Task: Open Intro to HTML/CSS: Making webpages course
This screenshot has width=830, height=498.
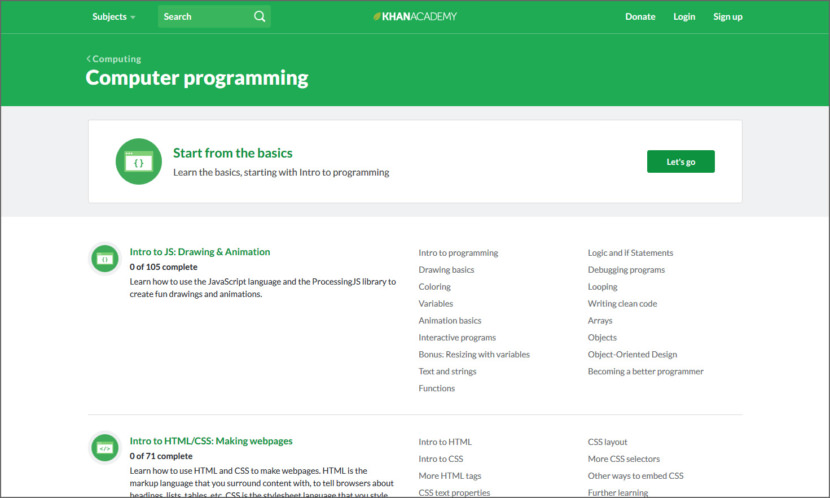Action: click(211, 441)
